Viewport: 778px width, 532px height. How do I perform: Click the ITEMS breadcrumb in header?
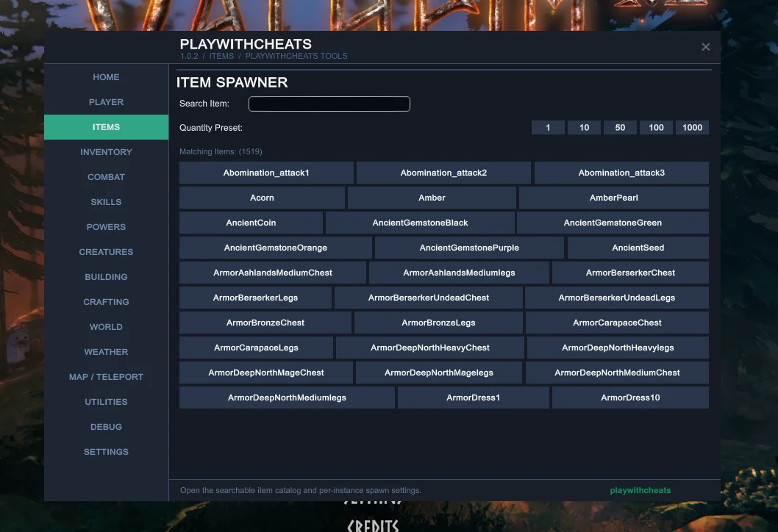click(221, 56)
